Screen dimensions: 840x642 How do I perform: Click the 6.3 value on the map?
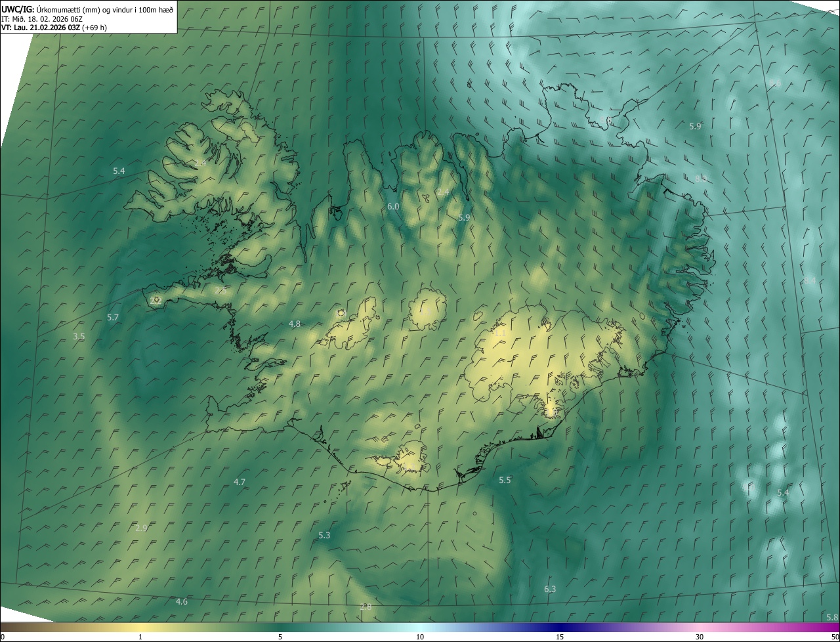(550, 589)
